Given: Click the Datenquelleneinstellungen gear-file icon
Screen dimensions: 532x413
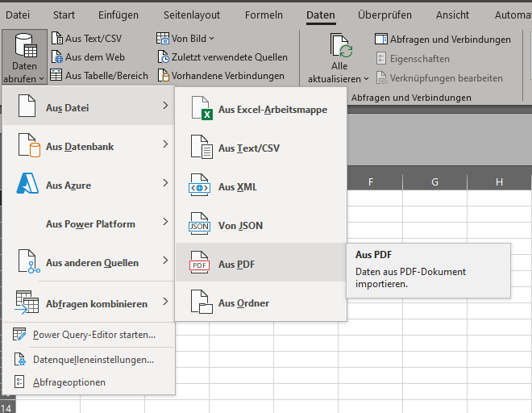Looking at the screenshot, I should tap(19, 359).
